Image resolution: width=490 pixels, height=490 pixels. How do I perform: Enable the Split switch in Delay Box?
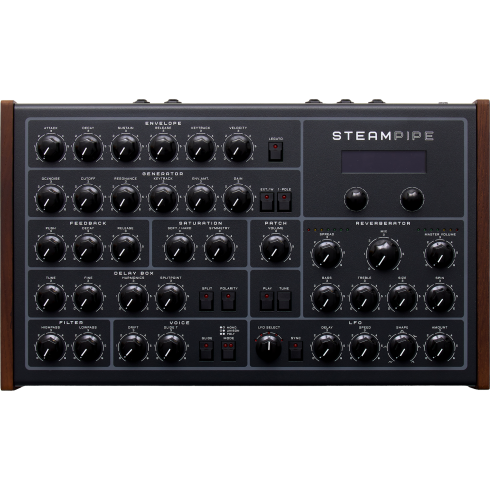(x=206, y=301)
